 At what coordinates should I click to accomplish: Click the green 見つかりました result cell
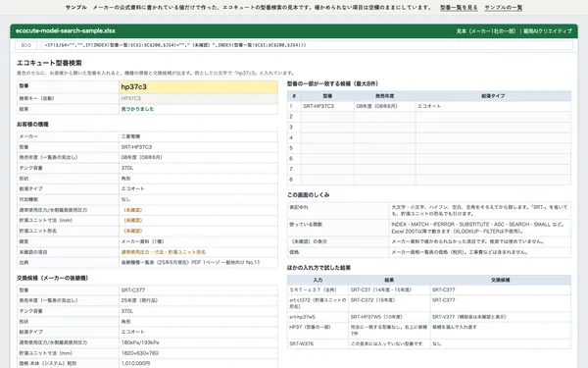tap(198, 109)
